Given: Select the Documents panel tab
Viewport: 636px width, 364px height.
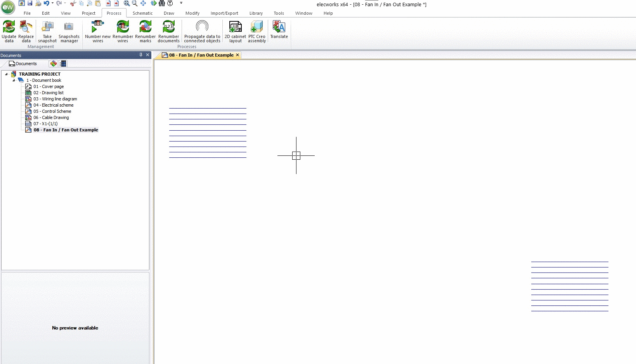Looking at the screenshot, I should [23, 64].
